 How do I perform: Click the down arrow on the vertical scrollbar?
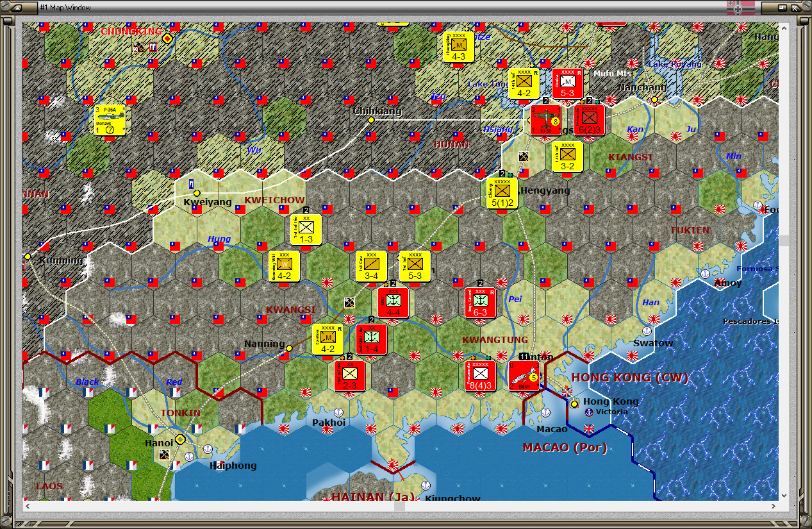tap(783, 494)
